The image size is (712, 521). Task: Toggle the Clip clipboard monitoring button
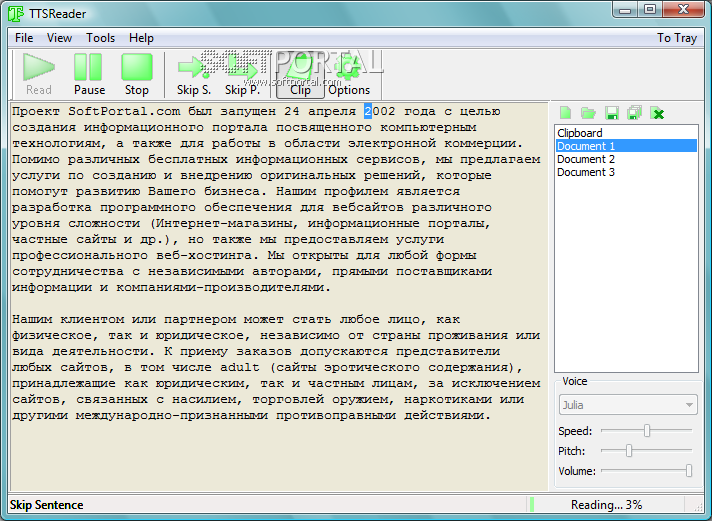point(300,74)
